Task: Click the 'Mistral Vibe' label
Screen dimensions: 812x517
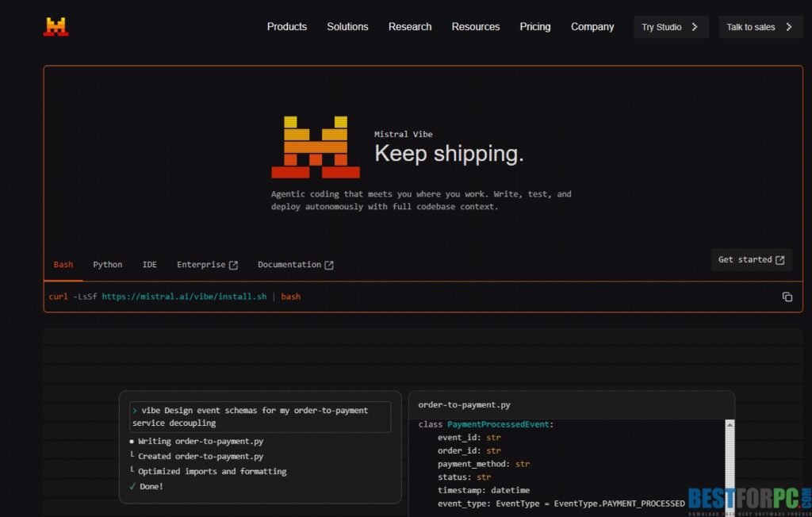Action: click(x=404, y=134)
